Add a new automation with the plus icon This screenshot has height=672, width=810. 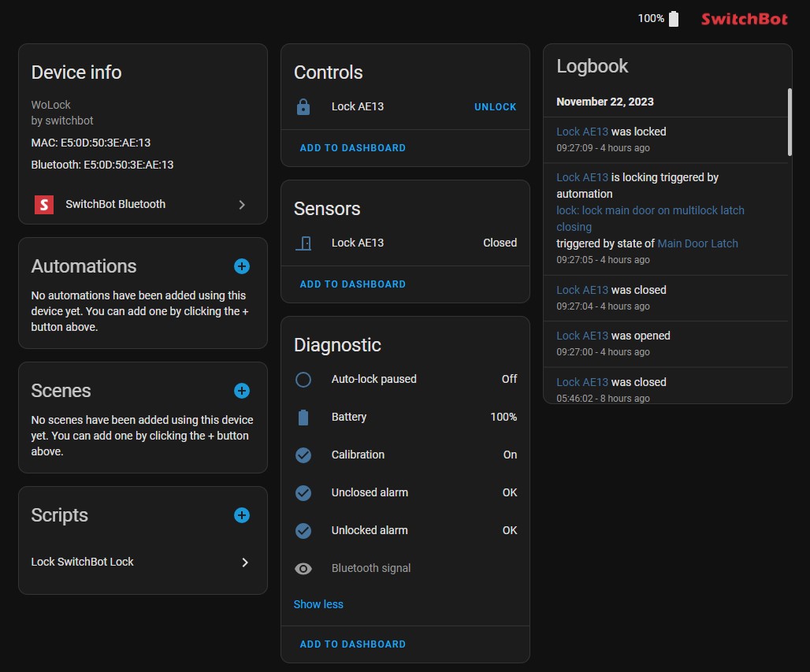pos(242,266)
